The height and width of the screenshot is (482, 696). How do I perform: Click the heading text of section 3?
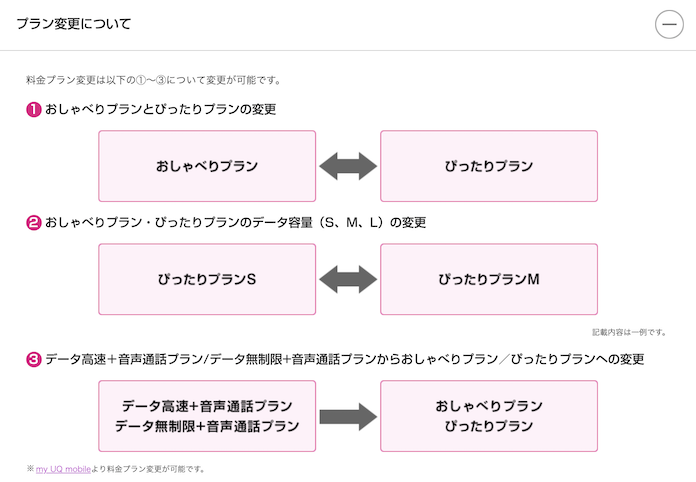point(344,358)
